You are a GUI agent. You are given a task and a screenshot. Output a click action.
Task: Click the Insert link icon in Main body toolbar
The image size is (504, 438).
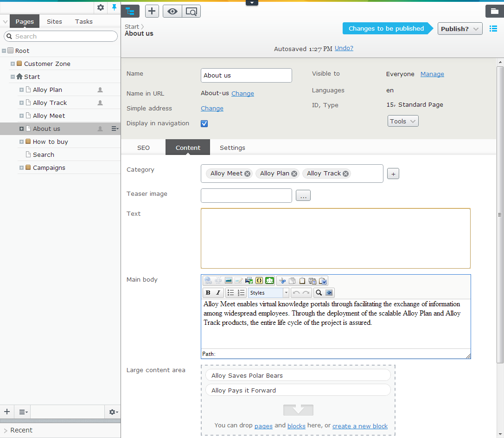click(208, 281)
